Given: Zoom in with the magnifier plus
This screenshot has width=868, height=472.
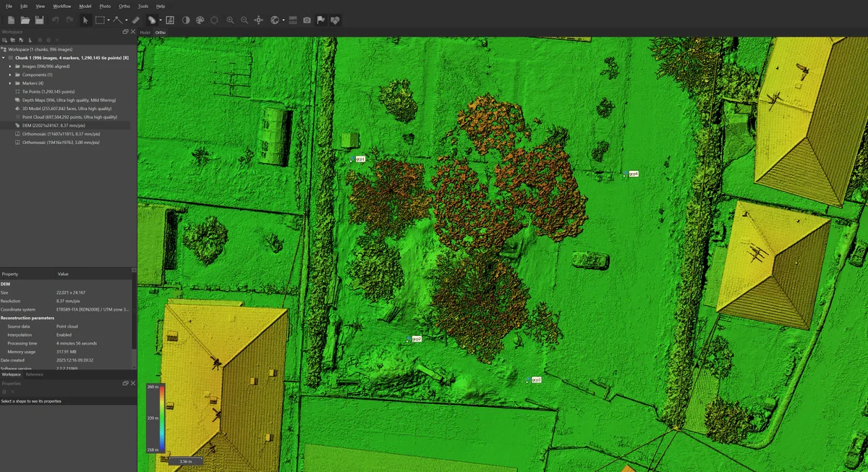Looking at the screenshot, I should pyautogui.click(x=230, y=20).
